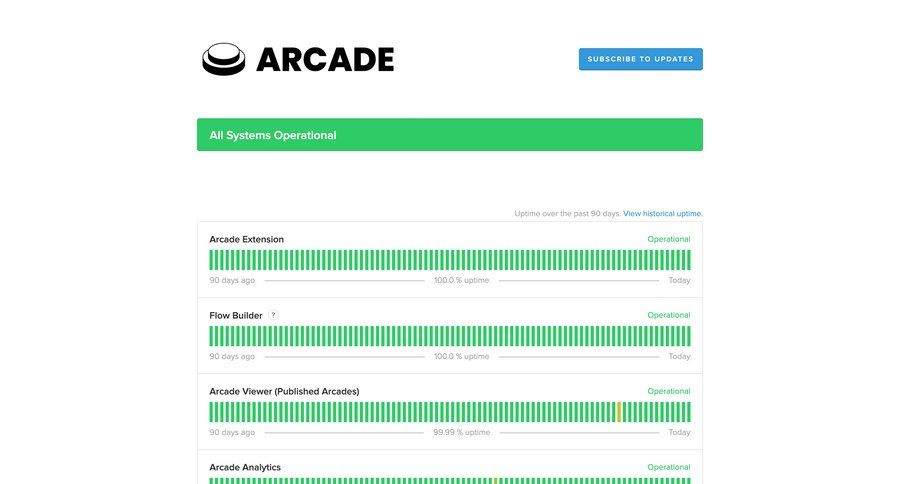Click the yellow incident bar in Arcade Analytics
Viewport: 900px width, 484px height.
pyautogui.click(x=495, y=481)
